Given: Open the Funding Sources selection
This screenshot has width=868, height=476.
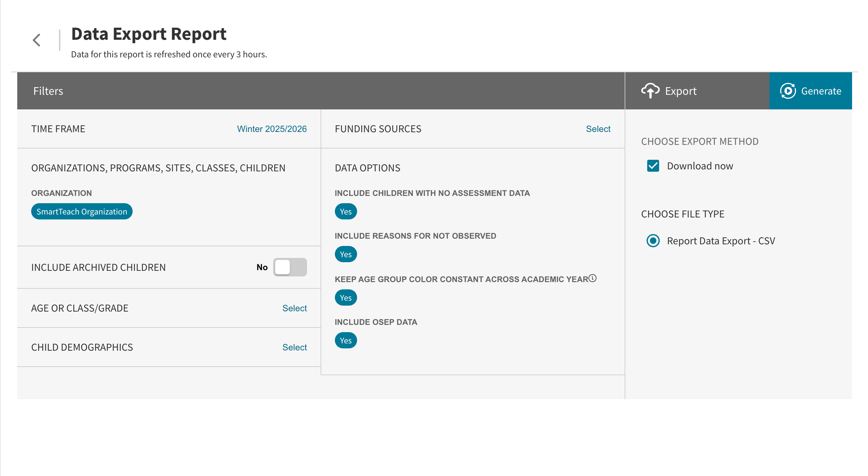Looking at the screenshot, I should click(x=598, y=128).
